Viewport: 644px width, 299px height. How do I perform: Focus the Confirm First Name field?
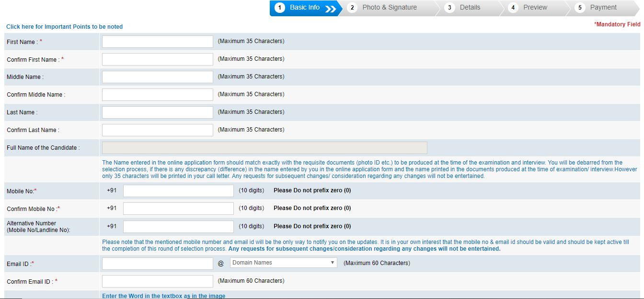(x=157, y=59)
